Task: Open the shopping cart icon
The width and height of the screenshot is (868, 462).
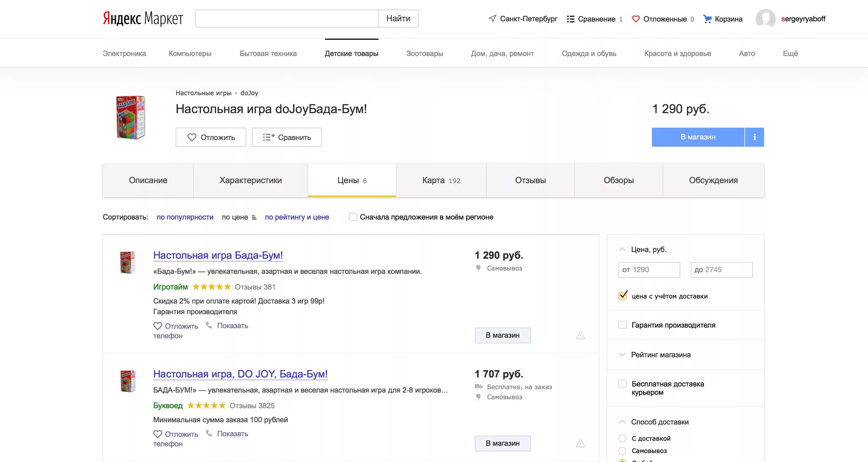Action: pyautogui.click(x=707, y=19)
